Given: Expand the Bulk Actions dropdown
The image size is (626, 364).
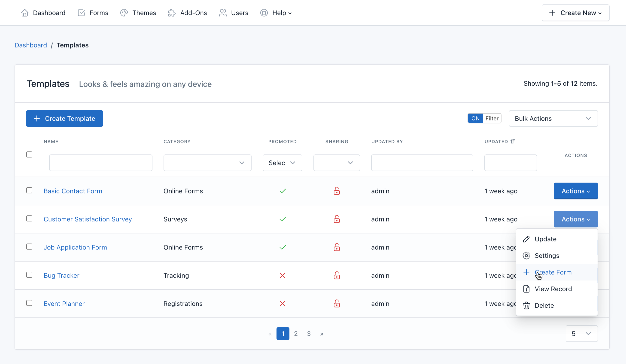Looking at the screenshot, I should [x=553, y=118].
